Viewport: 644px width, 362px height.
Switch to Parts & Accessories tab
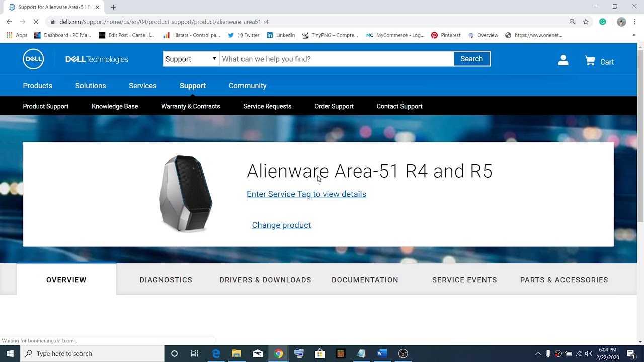tap(564, 280)
